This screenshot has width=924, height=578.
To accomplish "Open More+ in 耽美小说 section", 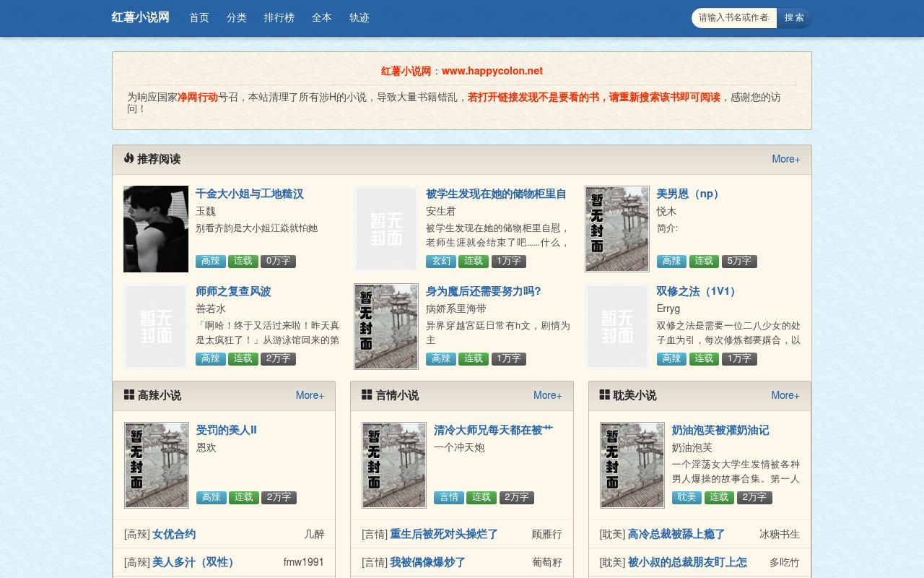I will 785,395.
